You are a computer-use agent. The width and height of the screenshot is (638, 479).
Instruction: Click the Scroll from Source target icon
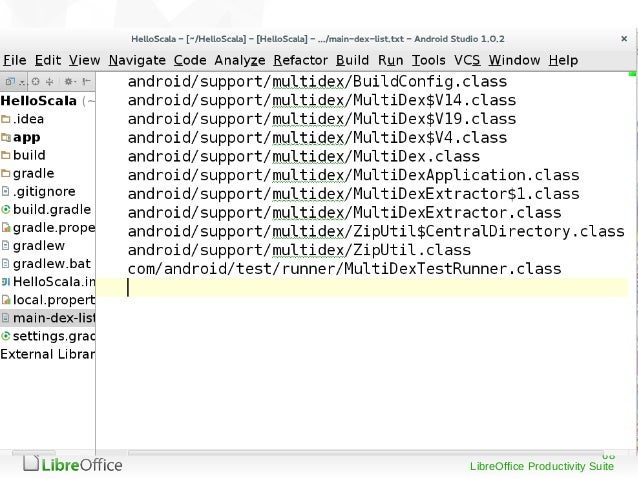tap(35, 82)
